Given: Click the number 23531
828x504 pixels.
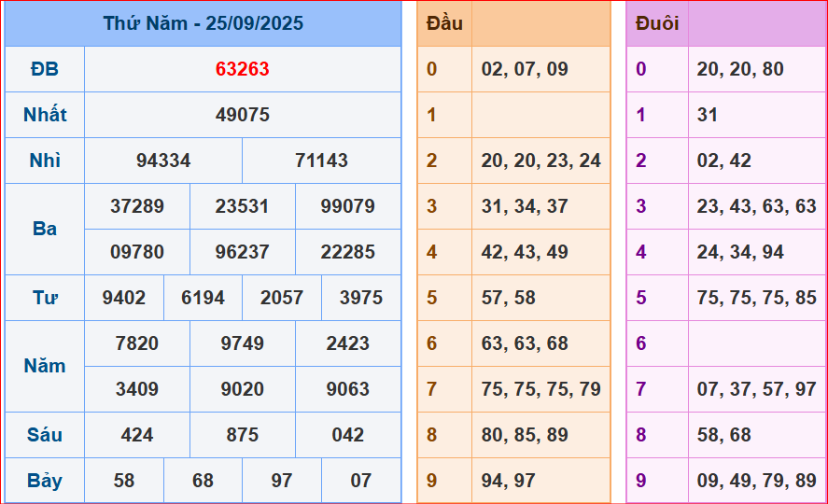Looking at the screenshot, I should pos(243,206).
